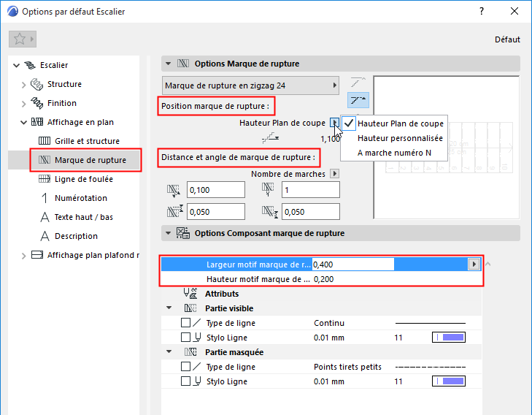The width and height of the screenshot is (532, 415).
Task: Click the Attributs pen icon
Action: coord(190,294)
